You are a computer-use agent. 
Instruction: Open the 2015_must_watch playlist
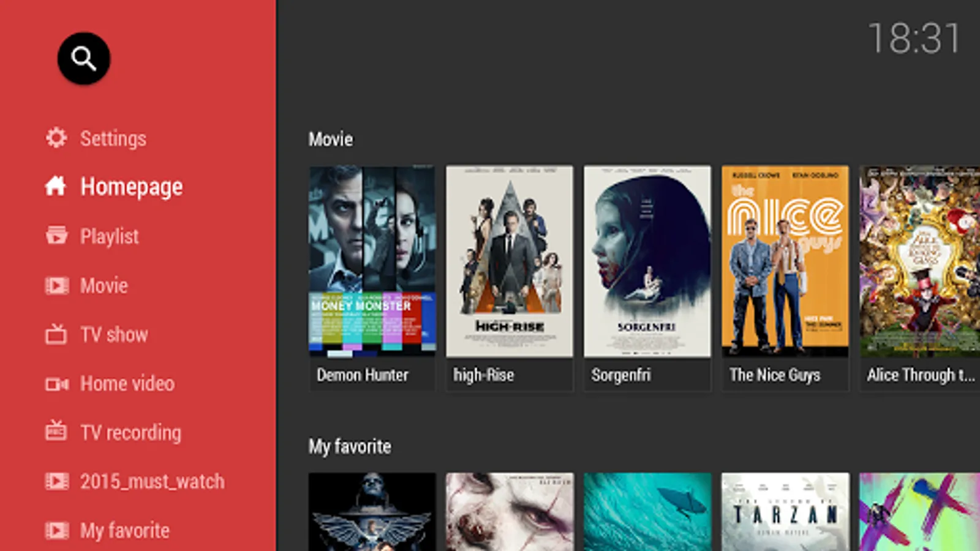(153, 481)
